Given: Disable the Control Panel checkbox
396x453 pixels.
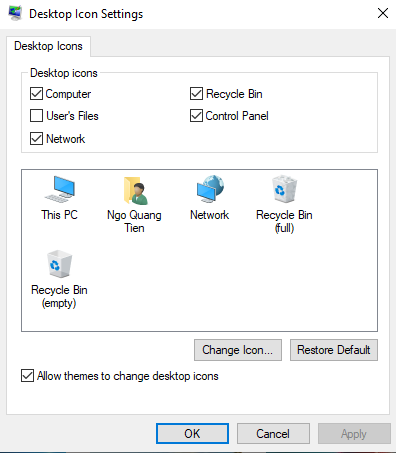Looking at the screenshot, I should pyautogui.click(x=196, y=116).
